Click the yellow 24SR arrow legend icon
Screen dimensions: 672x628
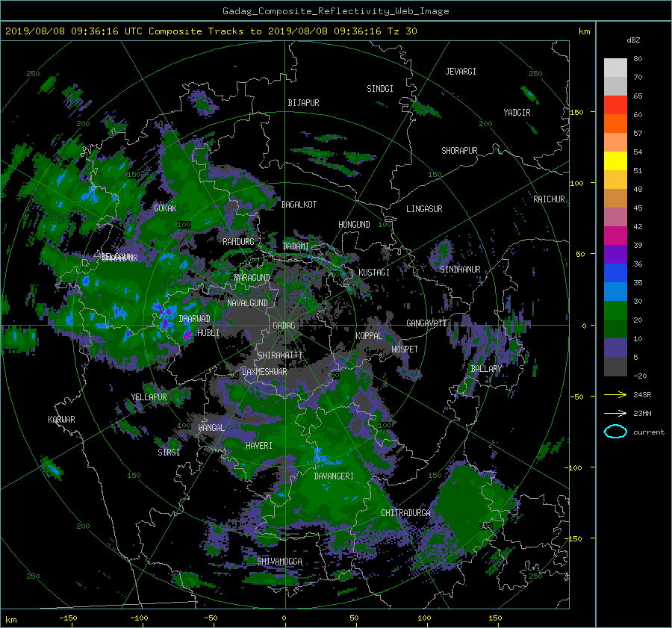pyautogui.click(x=615, y=394)
